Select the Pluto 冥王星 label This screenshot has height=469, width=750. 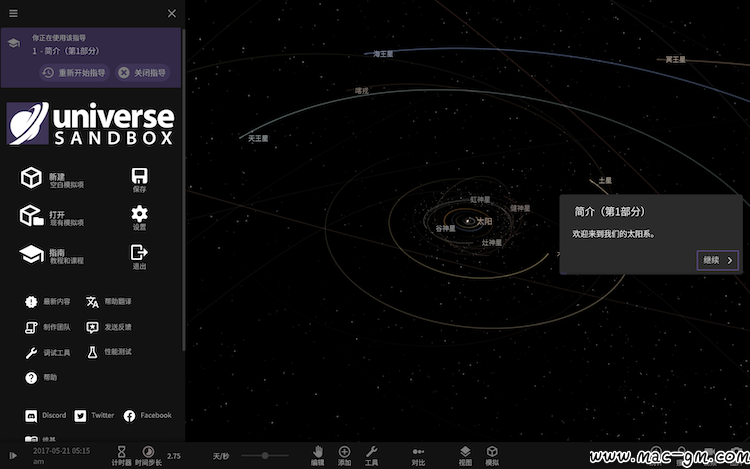coord(675,59)
